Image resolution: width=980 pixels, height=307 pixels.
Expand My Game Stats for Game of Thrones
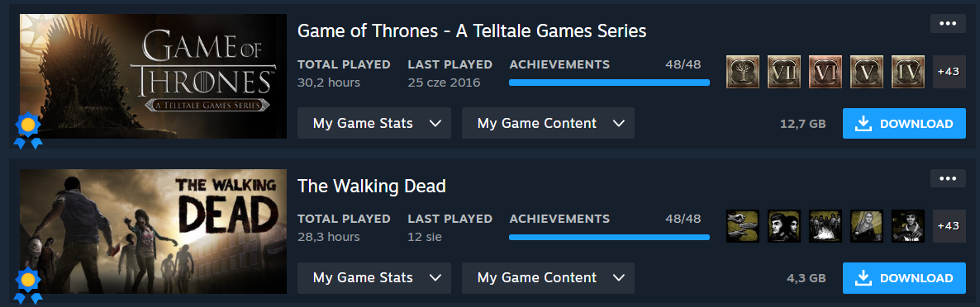[x=373, y=123]
